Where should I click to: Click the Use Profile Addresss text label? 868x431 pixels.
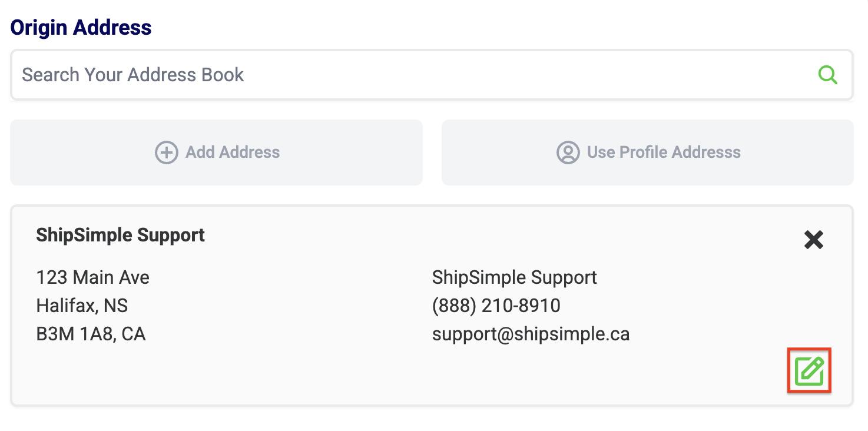coord(664,152)
